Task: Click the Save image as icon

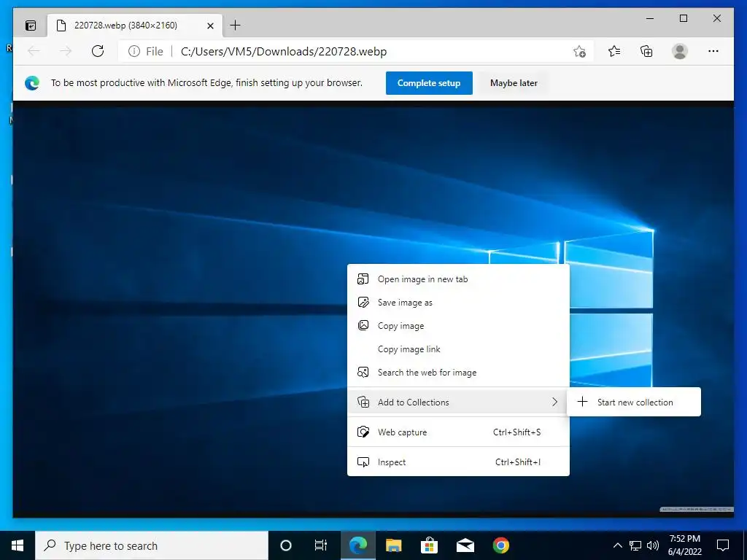Action: (363, 303)
